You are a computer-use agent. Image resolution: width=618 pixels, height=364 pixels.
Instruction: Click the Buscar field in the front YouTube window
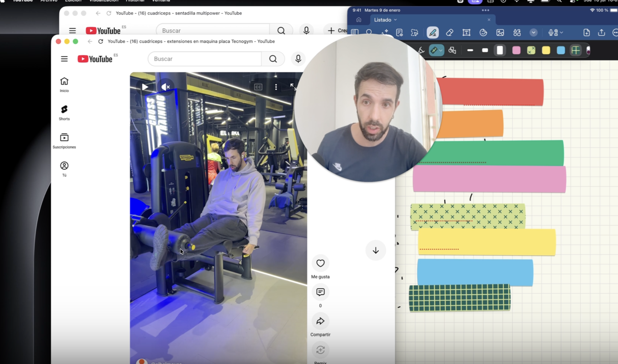(x=205, y=59)
